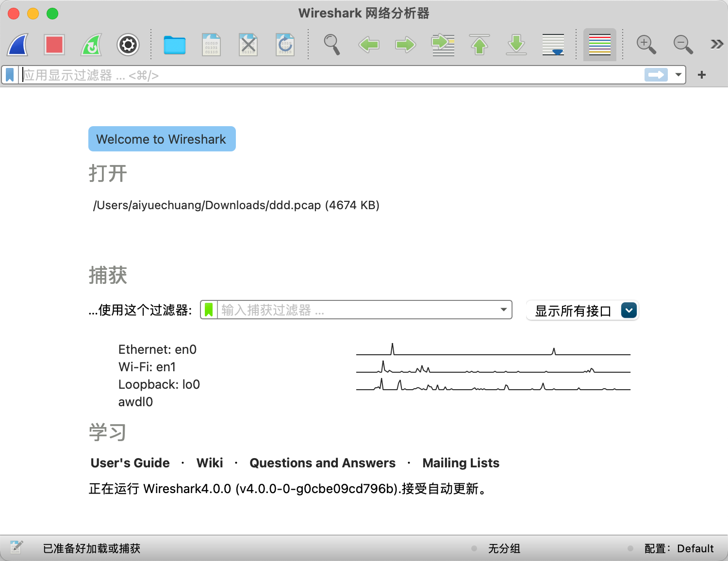Zoom out on the main window text
Image resolution: width=728 pixels, height=561 pixels.
click(x=683, y=45)
